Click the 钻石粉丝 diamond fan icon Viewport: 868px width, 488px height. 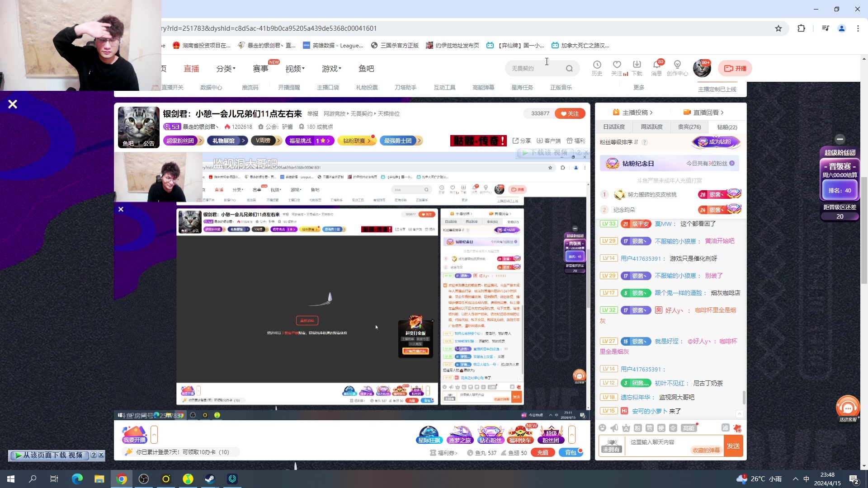tap(491, 434)
